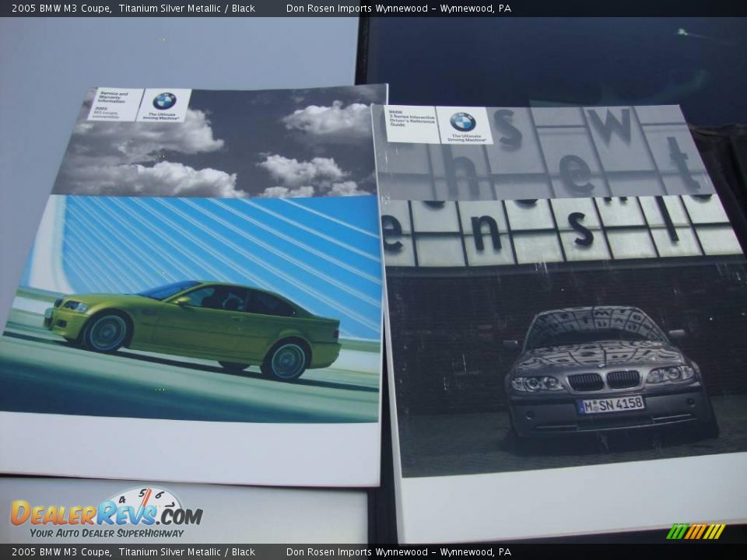Click "2005 BMW M3 Coupe" in the top caption
The height and width of the screenshot is (560, 747).
pyautogui.click(x=61, y=8)
